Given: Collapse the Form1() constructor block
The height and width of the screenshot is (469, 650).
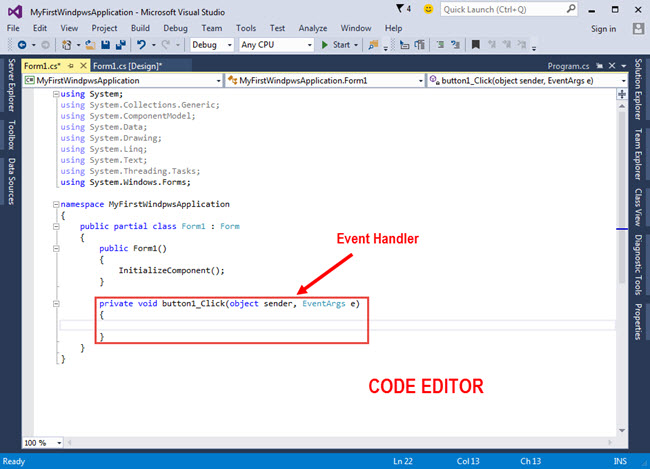Looking at the screenshot, I should [x=56, y=248].
